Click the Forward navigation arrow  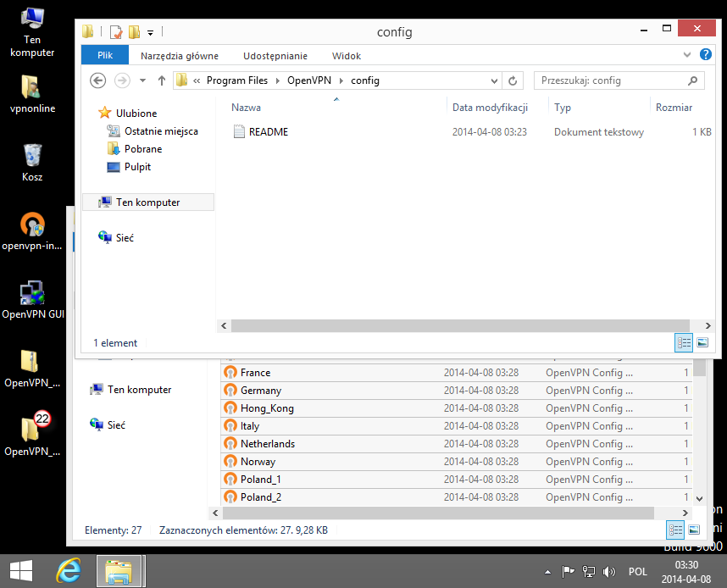click(122, 80)
